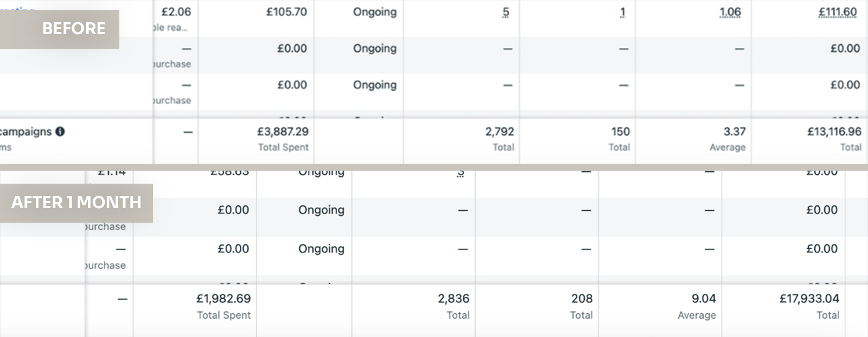This screenshot has height=337, width=868.
Task: Click the underlined £111.60 value
Action: 838,12
